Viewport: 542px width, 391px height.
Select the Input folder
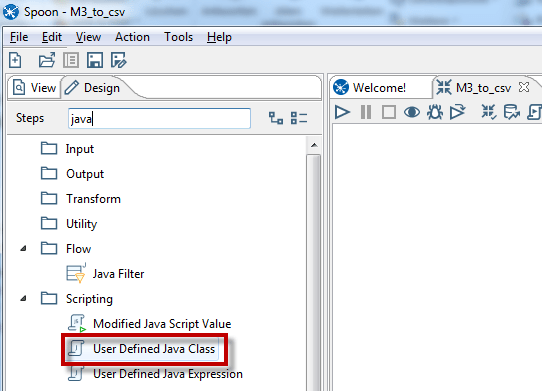[x=80, y=149]
